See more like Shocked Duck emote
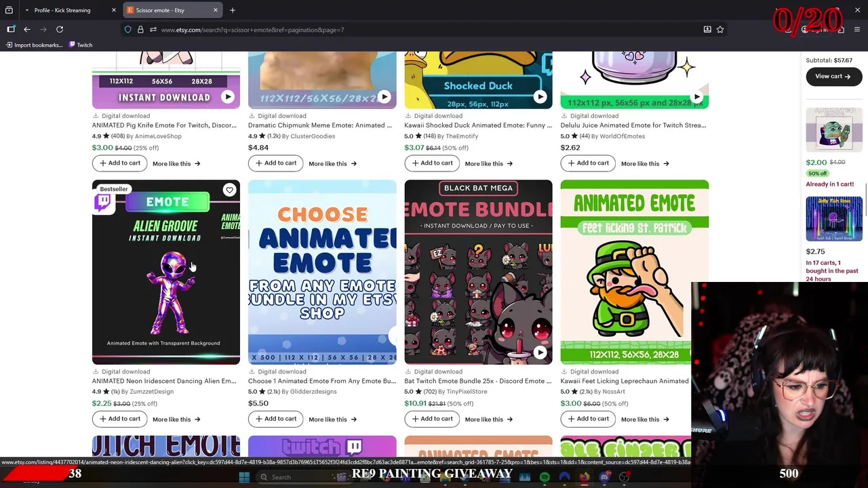 pyautogui.click(x=488, y=163)
